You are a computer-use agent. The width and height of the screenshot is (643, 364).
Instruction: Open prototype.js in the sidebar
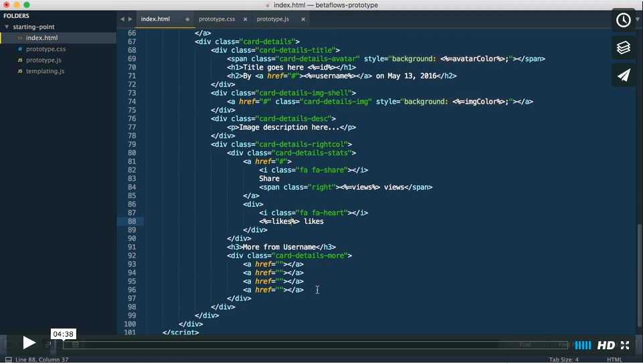click(43, 60)
